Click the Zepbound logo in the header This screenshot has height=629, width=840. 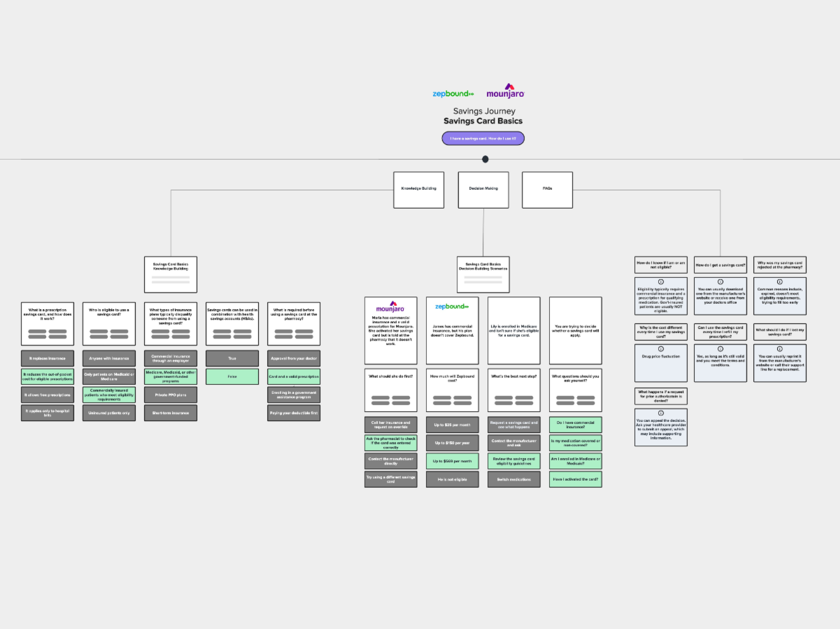pyautogui.click(x=453, y=94)
